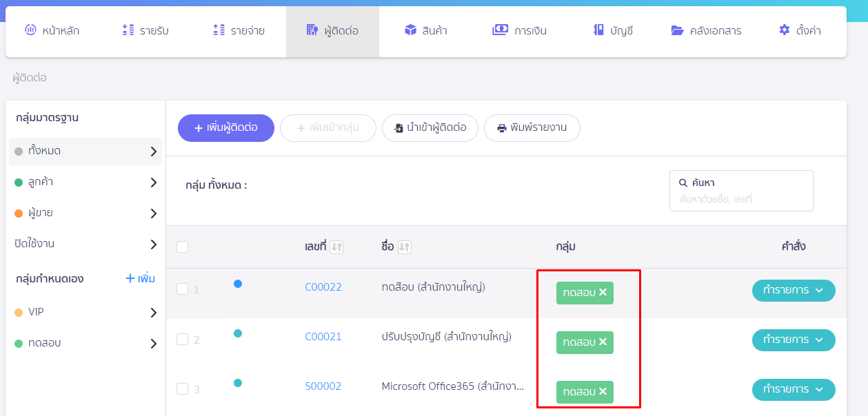Click the sort icon beside ชื่อ column
868x416 pixels.
[x=405, y=247]
